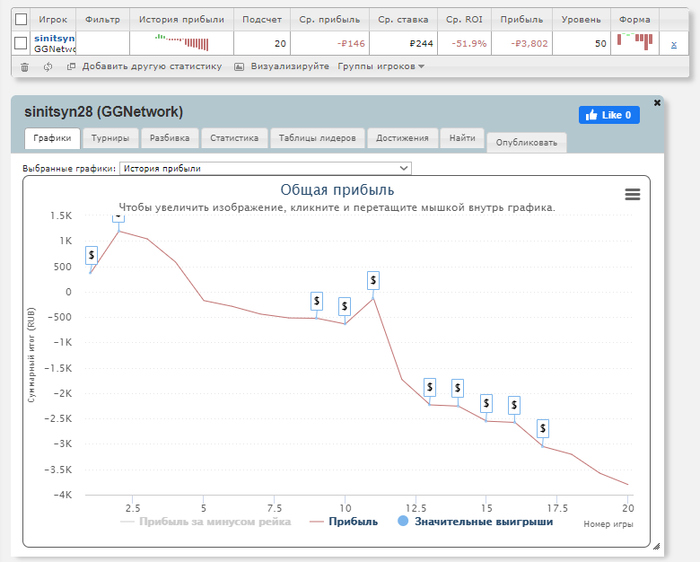This screenshot has width=700, height=562.
Task: Tick the header select-all checkbox
Action: coord(21,19)
